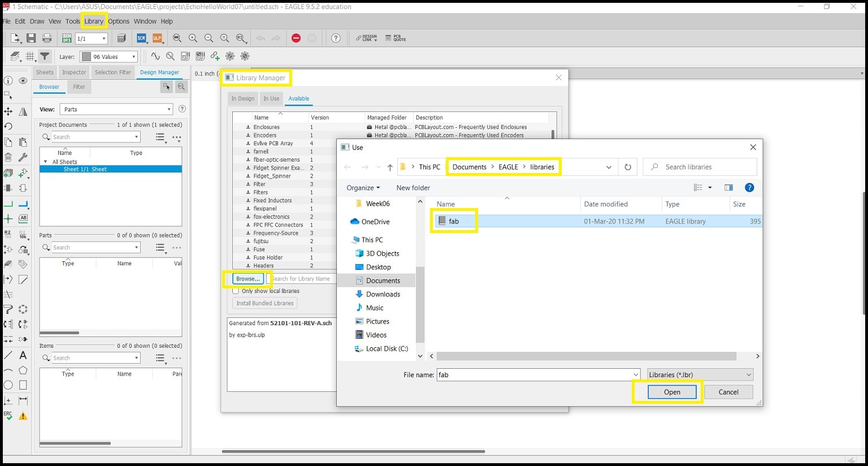Open the File name history dropdown arrow
The width and height of the screenshot is (868, 466).
[636, 375]
